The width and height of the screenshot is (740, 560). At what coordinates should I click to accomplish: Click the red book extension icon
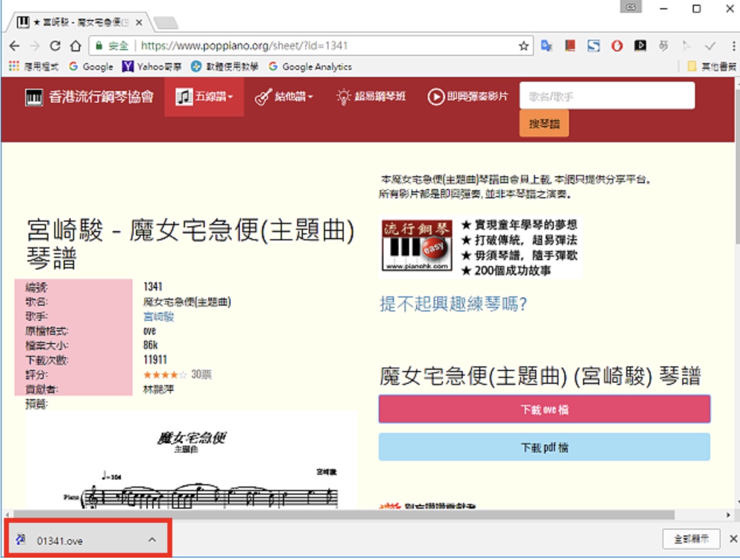tap(570, 45)
